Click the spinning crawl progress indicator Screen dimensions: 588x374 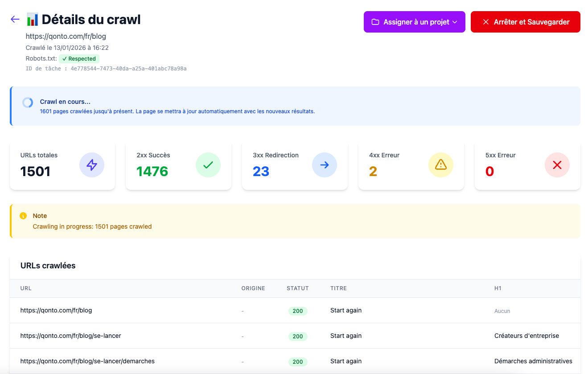click(x=27, y=102)
